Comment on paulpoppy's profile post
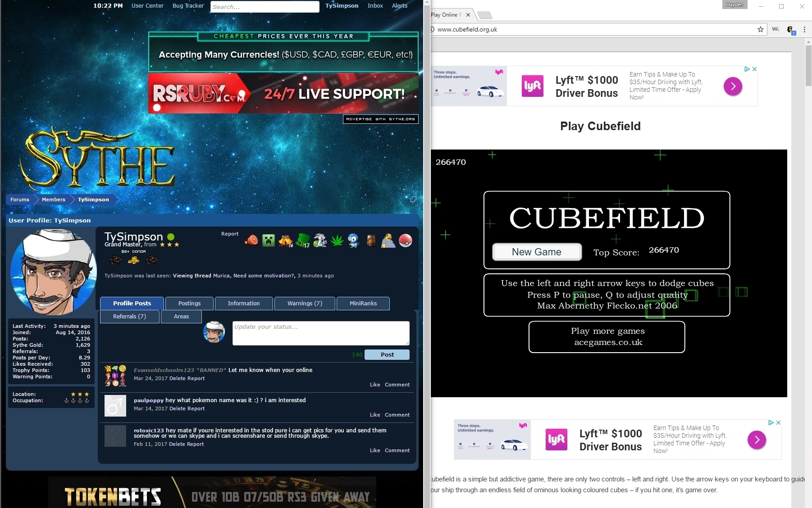 point(397,415)
